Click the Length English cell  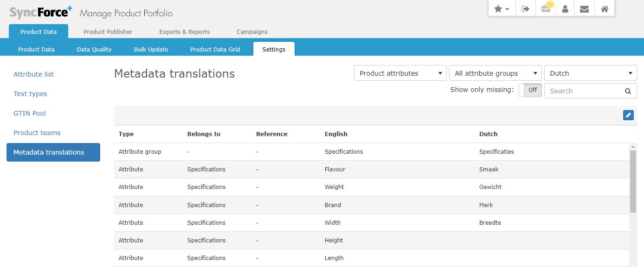[x=334, y=258]
